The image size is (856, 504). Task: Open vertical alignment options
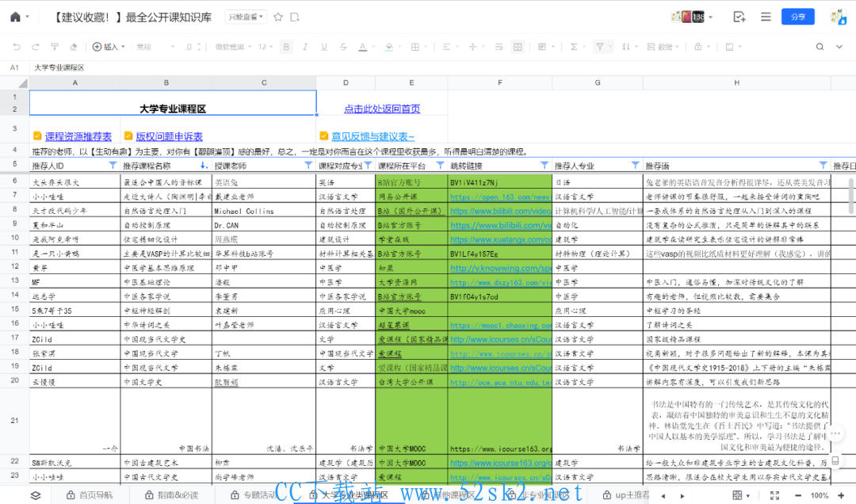472,47
